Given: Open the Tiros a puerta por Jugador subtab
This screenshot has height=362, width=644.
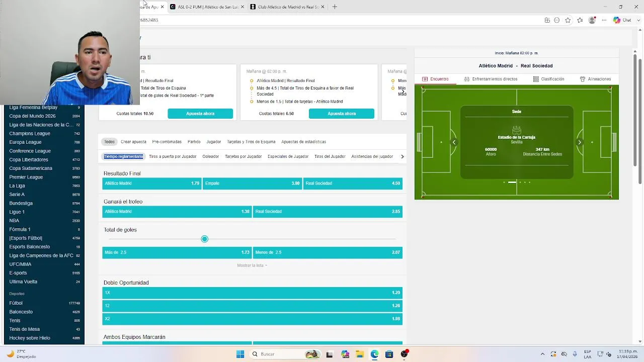Looking at the screenshot, I should 173,156.
